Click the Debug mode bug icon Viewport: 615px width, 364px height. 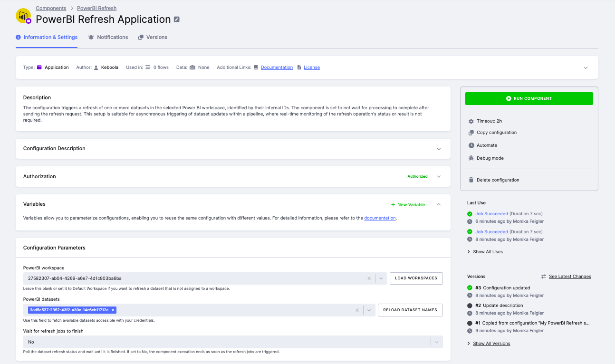coord(471,158)
